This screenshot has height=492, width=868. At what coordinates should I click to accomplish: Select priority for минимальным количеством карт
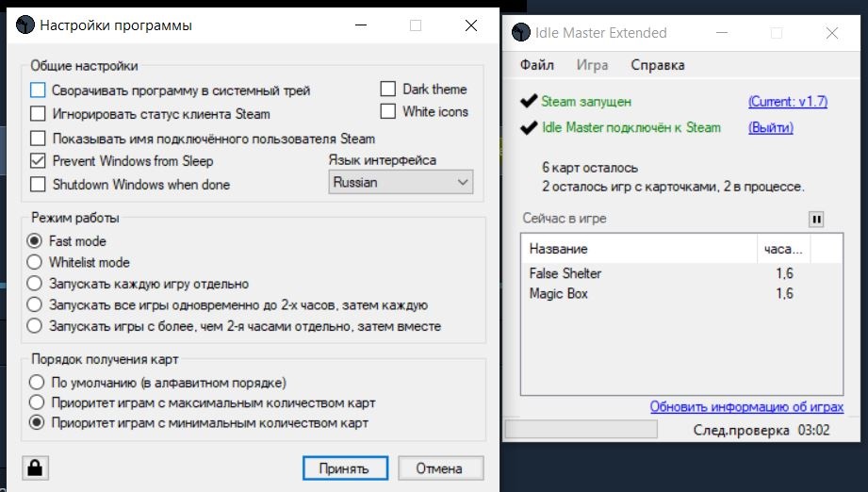click(x=37, y=422)
